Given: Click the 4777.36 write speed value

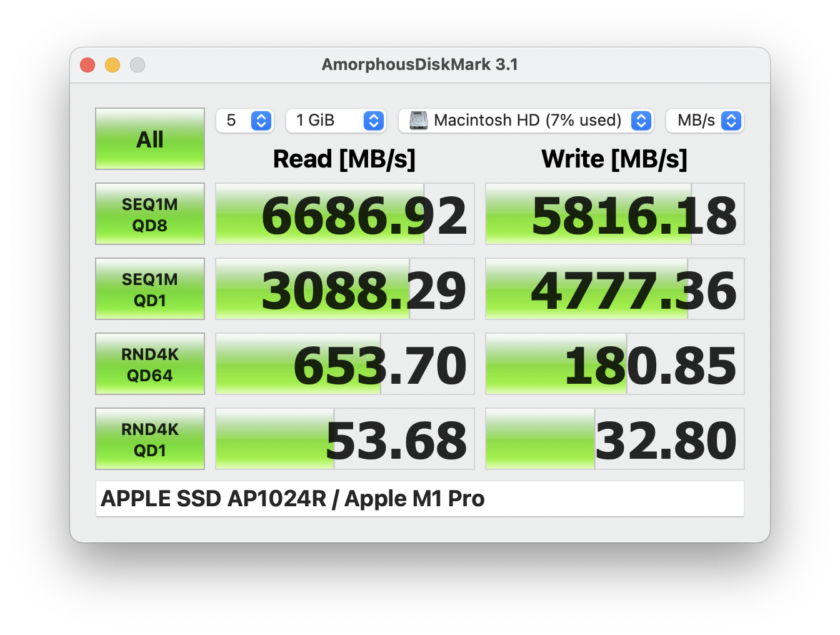Looking at the screenshot, I should (615, 289).
